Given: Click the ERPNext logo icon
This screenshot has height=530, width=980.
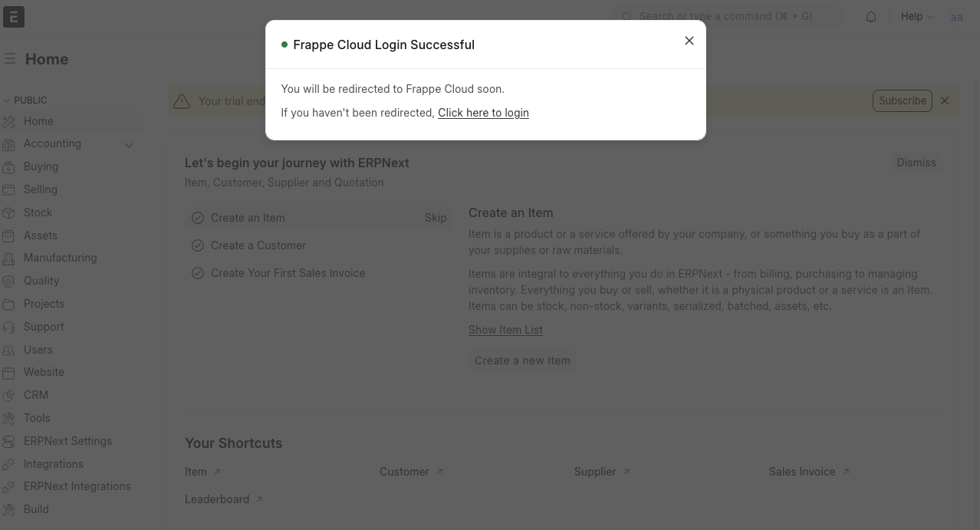Looking at the screenshot, I should (14, 16).
